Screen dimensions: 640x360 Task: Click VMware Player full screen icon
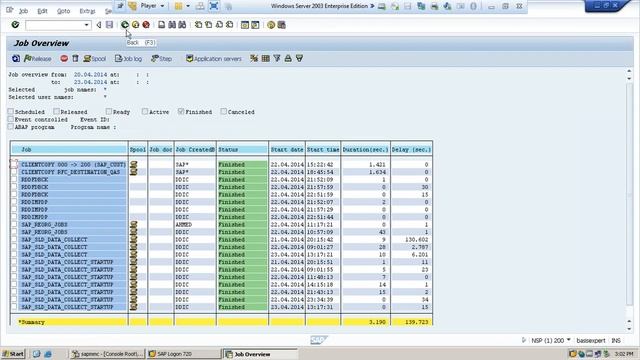click(x=214, y=6)
